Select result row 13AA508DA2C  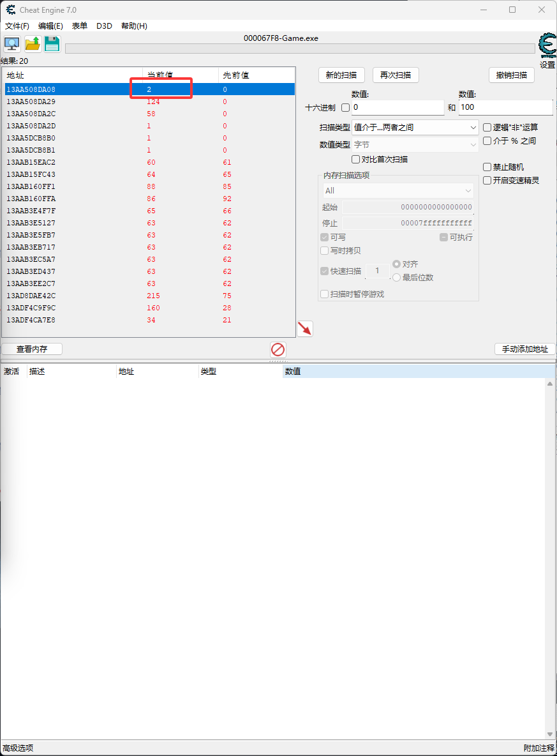149,114
